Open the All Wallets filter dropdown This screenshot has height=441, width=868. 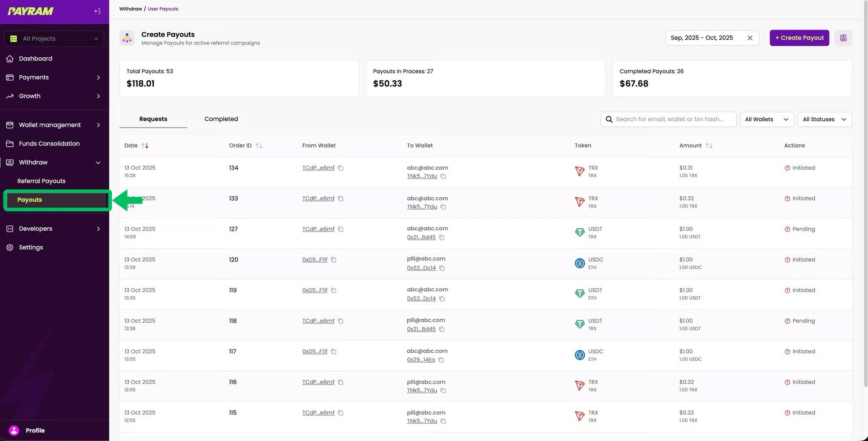click(766, 120)
